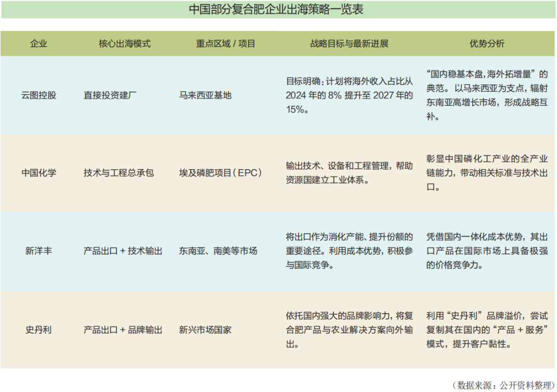Click the cell beginning “国内稳基本盘
The height and width of the screenshot is (392, 557).
[x=487, y=95]
